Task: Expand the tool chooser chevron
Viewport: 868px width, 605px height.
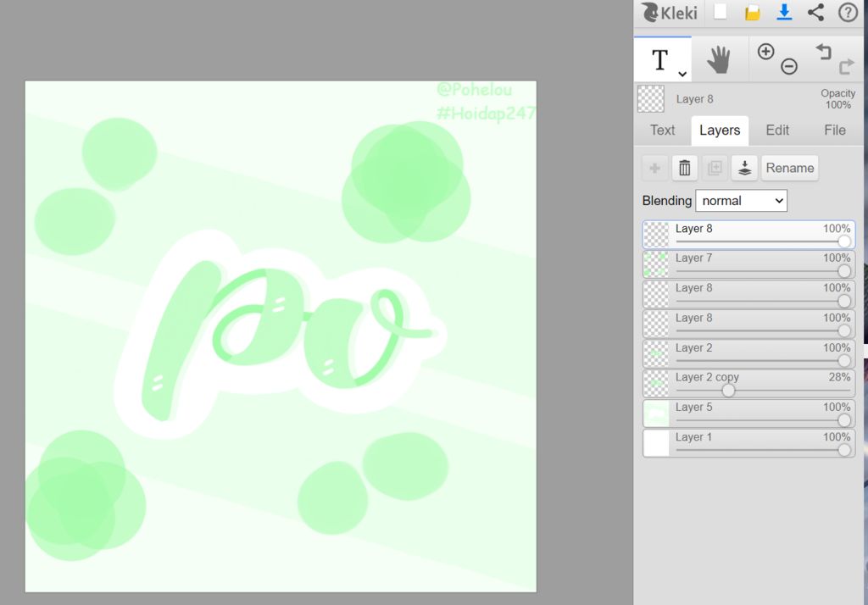Action: pyautogui.click(x=682, y=74)
